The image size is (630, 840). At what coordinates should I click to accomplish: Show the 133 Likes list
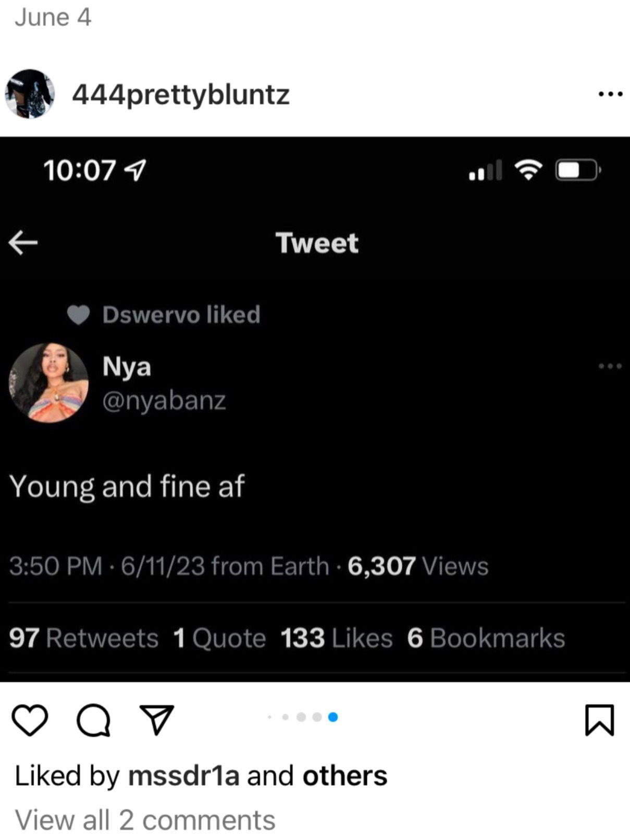[336, 638]
